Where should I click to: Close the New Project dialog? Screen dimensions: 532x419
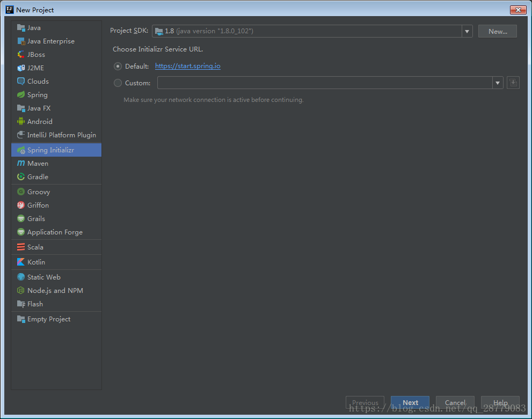518,10
